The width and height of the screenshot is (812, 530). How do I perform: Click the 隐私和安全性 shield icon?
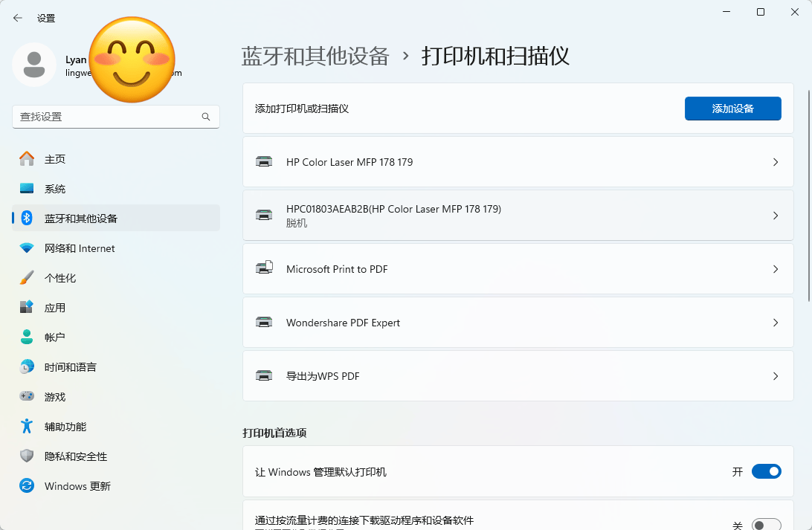tap(27, 456)
